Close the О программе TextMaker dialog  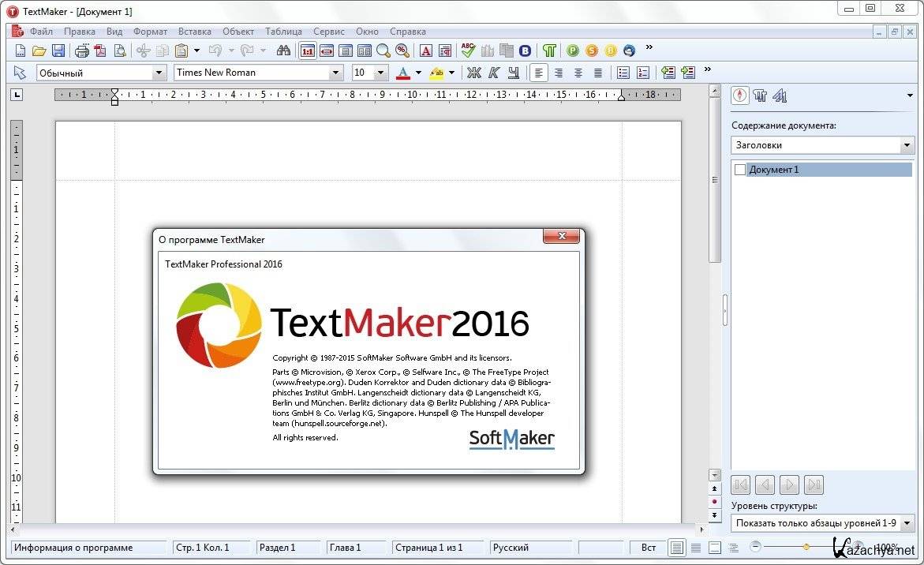[x=561, y=236]
